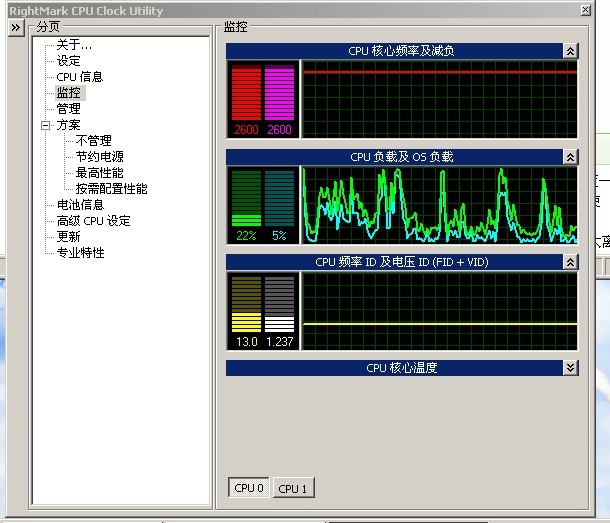This screenshot has height=523, width=610.
Task: Switch to the CPU 1 monitor
Action: (293, 488)
